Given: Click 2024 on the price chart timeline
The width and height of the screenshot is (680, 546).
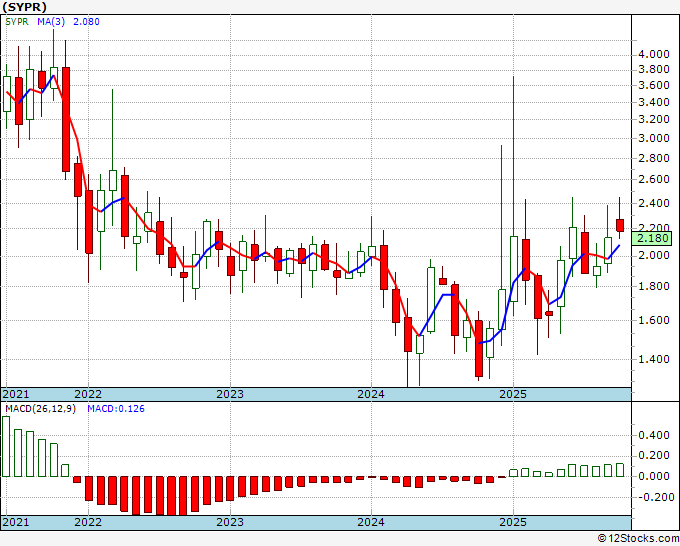Looking at the screenshot, I should tap(371, 394).
